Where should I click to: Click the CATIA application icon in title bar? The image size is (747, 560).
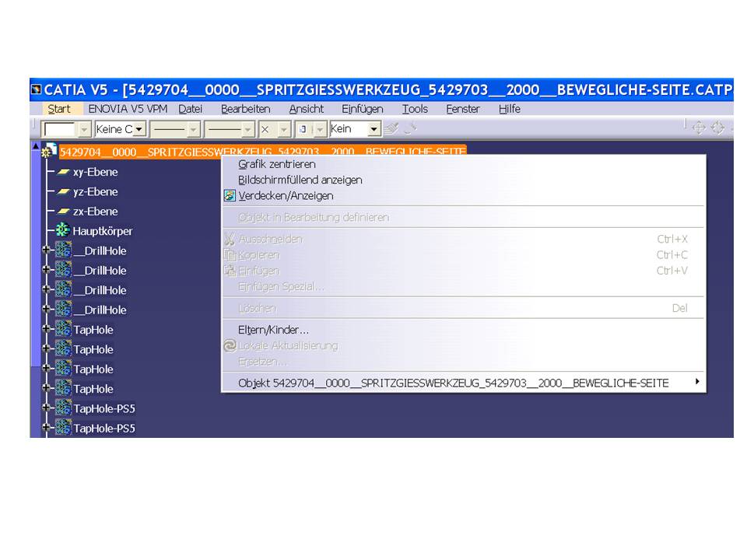[36, 89]
